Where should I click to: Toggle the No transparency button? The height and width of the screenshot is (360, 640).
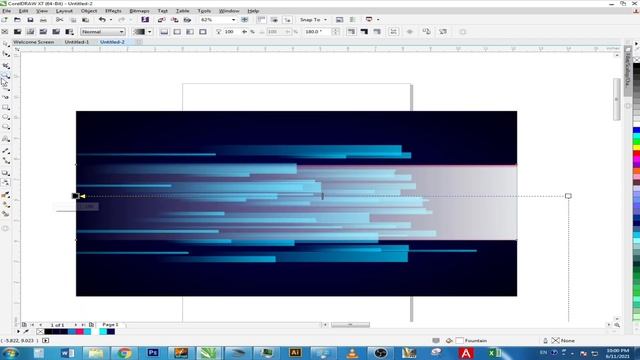tap(4, 31)
